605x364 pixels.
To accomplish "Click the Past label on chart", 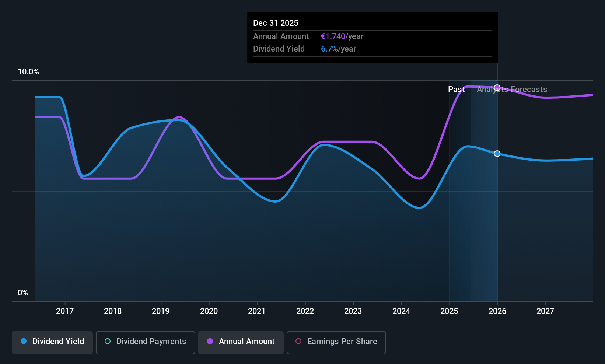I will pyautogui.click(x=456, y=90).
